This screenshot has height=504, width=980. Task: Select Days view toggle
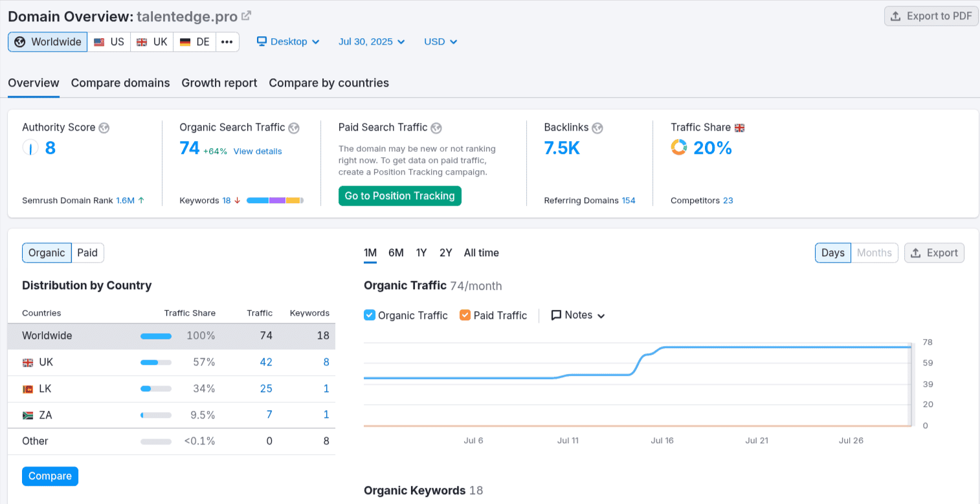click(x=832, y=253)
